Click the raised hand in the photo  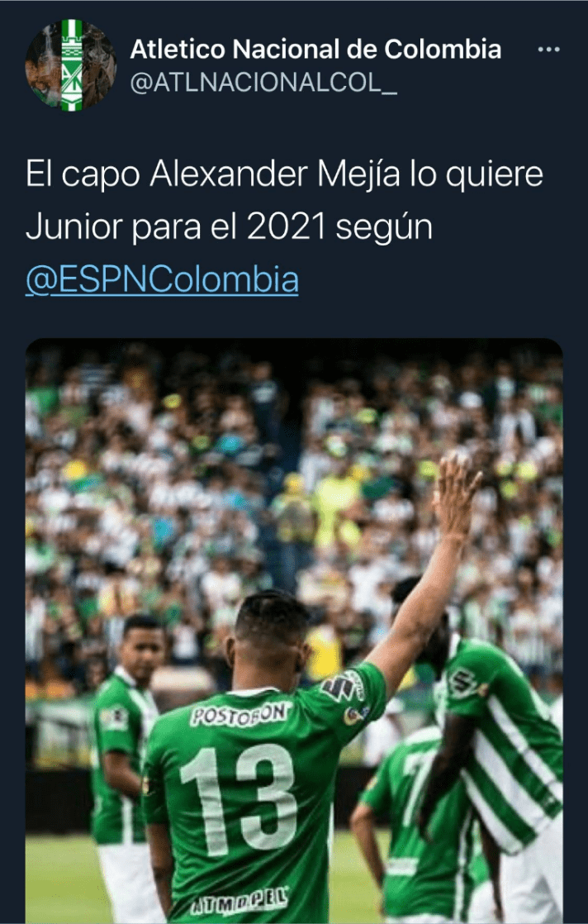(x=456, y=497)
